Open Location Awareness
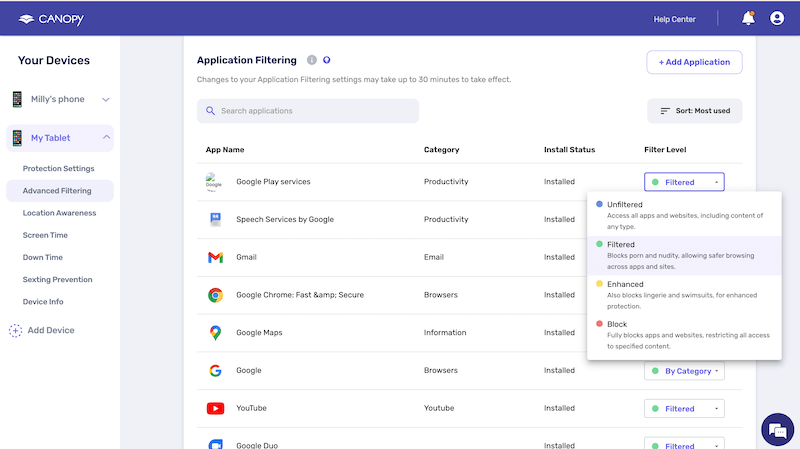Image resolution: width=800 pixels, height=449 pixels. tap(59, 213)
